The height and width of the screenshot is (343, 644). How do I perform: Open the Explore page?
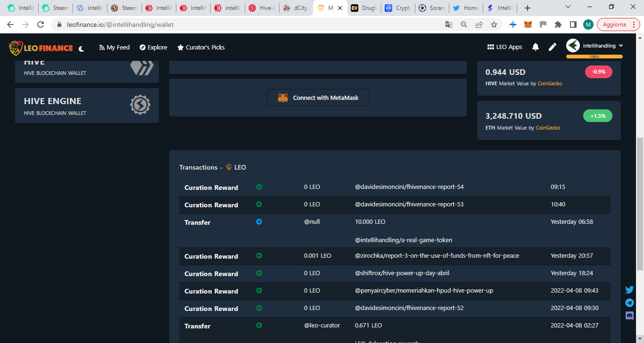pos(153,47)
